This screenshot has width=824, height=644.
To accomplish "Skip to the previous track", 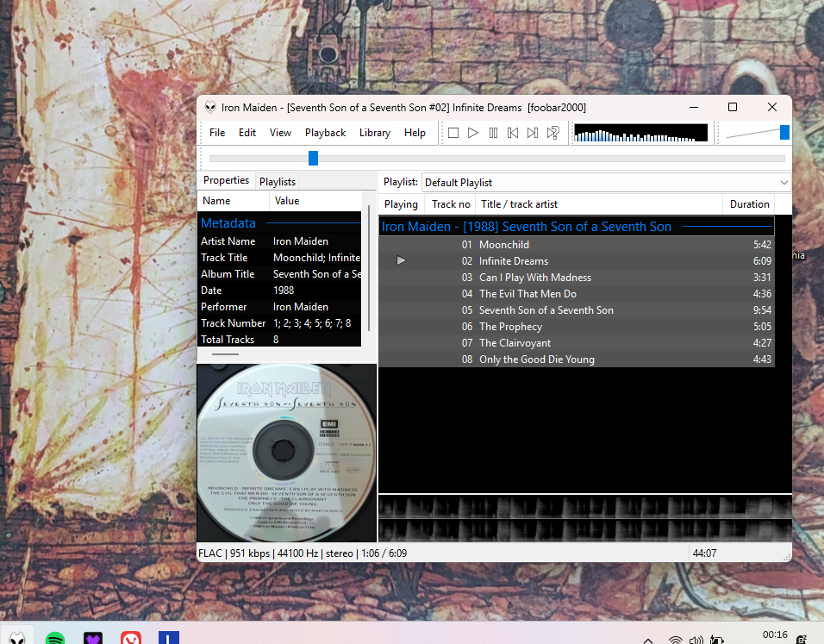I will click(x=513, y=133).
